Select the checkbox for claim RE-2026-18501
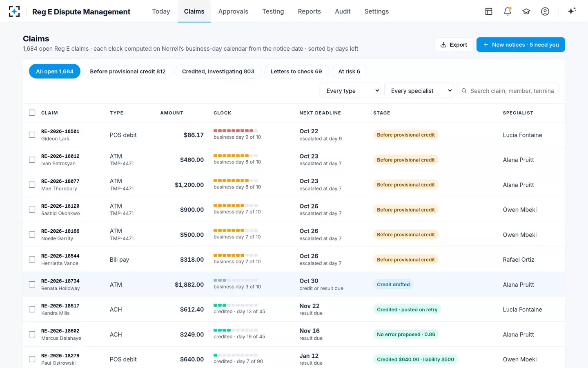 [x=32, y=135]
